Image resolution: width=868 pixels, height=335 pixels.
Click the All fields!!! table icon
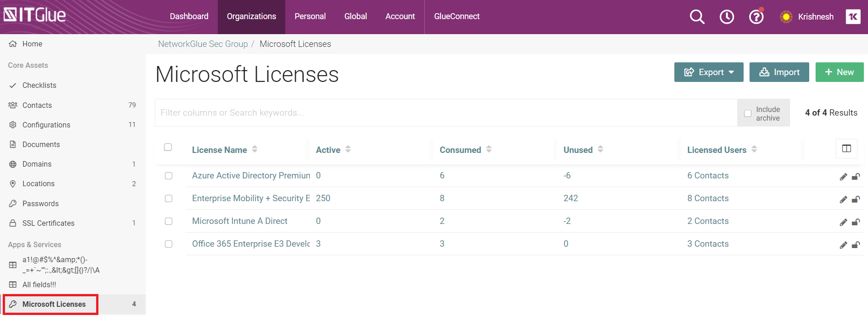tap(13, 284)
